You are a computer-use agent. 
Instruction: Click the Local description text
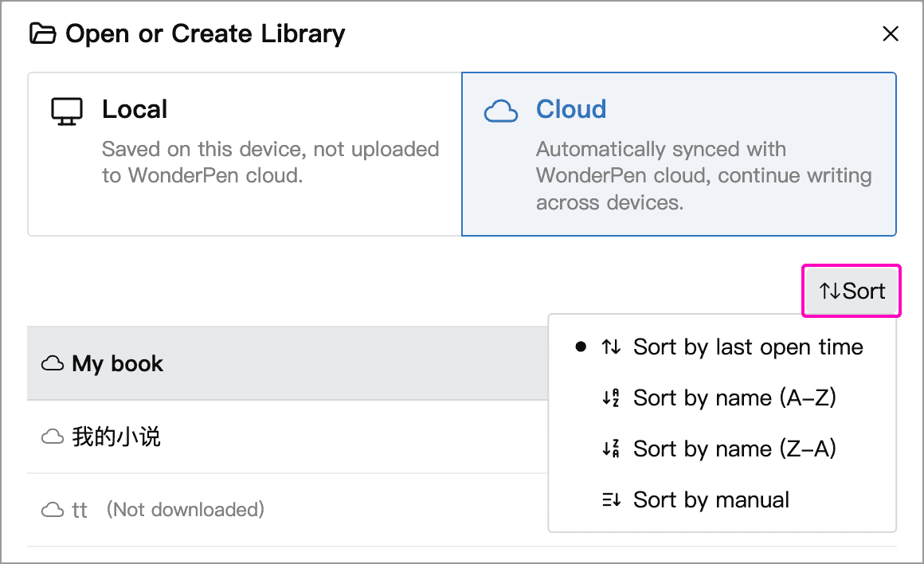[x=271, y=162]
